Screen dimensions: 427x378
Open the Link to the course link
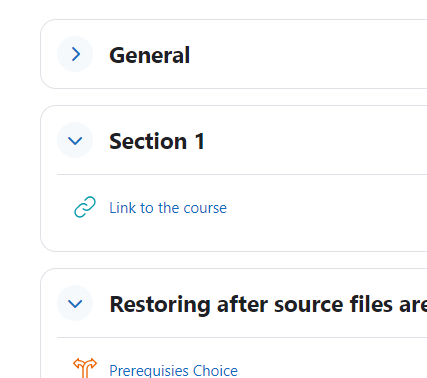click(168, 208)
